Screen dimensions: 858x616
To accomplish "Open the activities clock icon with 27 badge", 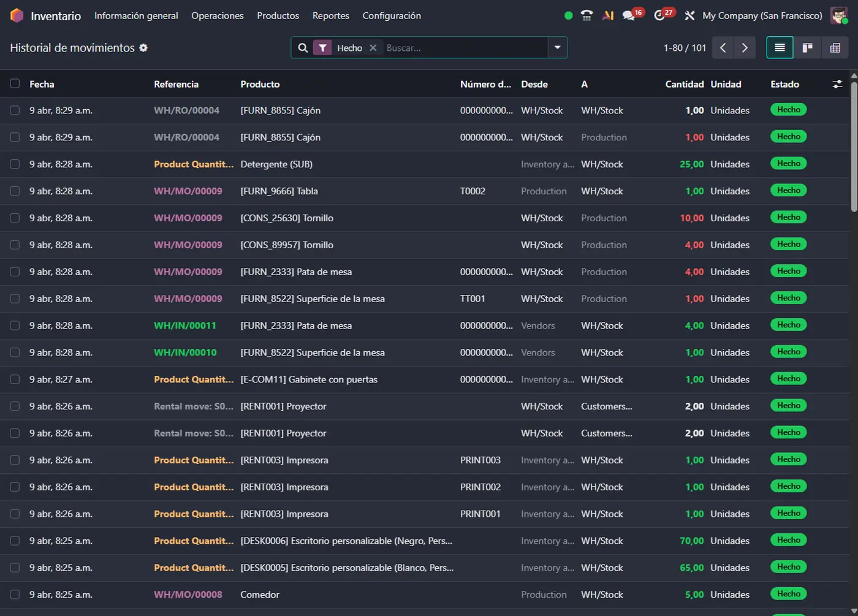I will 660,16.
